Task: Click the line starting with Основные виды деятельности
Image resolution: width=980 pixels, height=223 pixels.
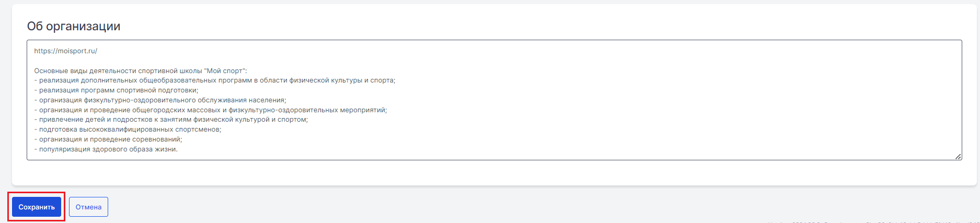Action: (x=141, y=71)
